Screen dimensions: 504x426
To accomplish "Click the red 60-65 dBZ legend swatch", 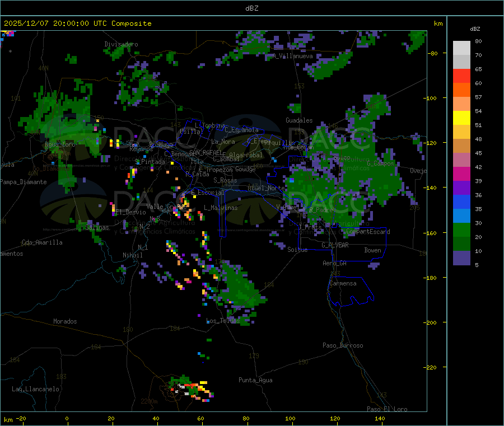I will pyautogui.click(x=461, y=76).
